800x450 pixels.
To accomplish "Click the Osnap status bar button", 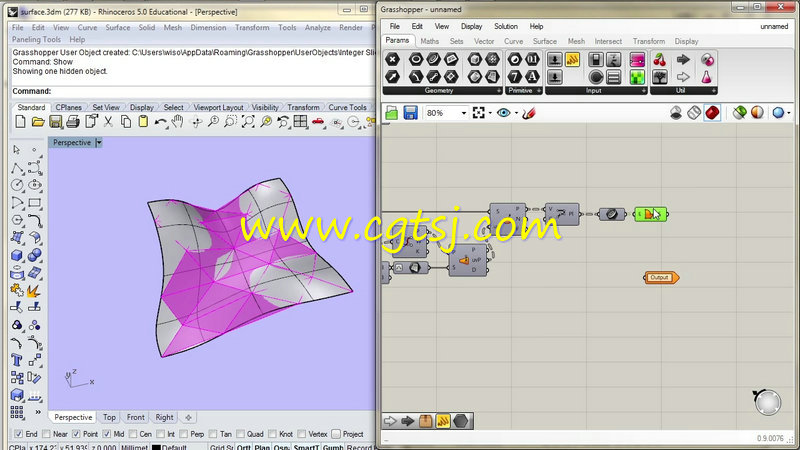I will point(281,447).
